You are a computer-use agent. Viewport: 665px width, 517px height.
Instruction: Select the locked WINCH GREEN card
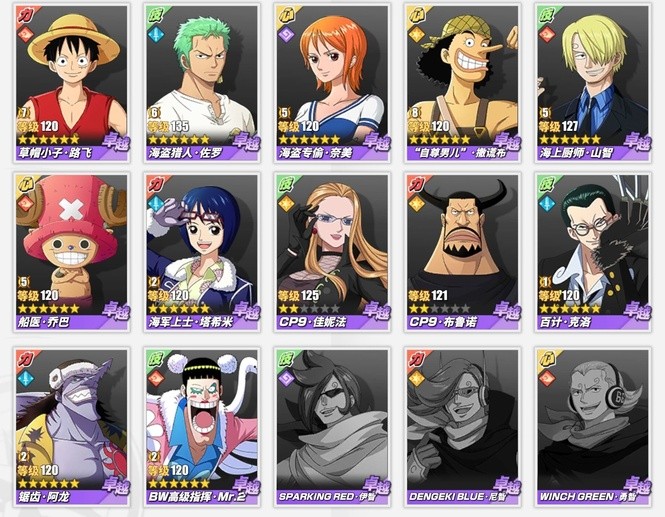pyautogui.click(x=593, y=427)
